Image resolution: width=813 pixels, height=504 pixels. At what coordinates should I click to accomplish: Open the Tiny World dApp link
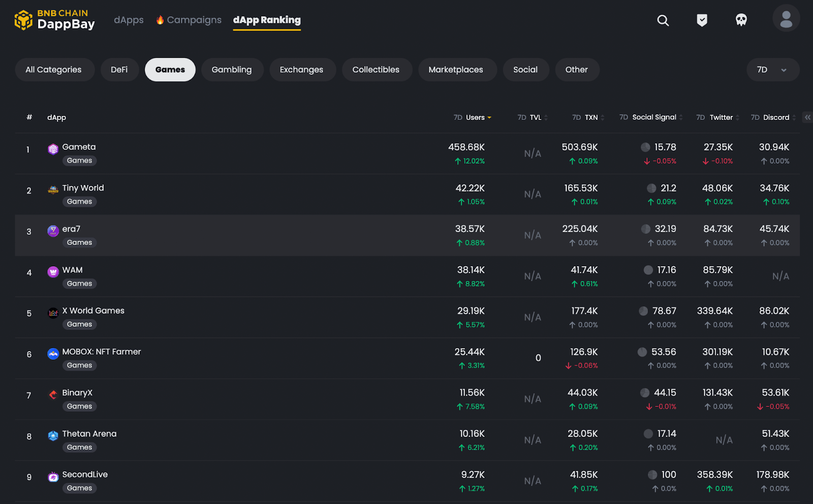(83, 188)
